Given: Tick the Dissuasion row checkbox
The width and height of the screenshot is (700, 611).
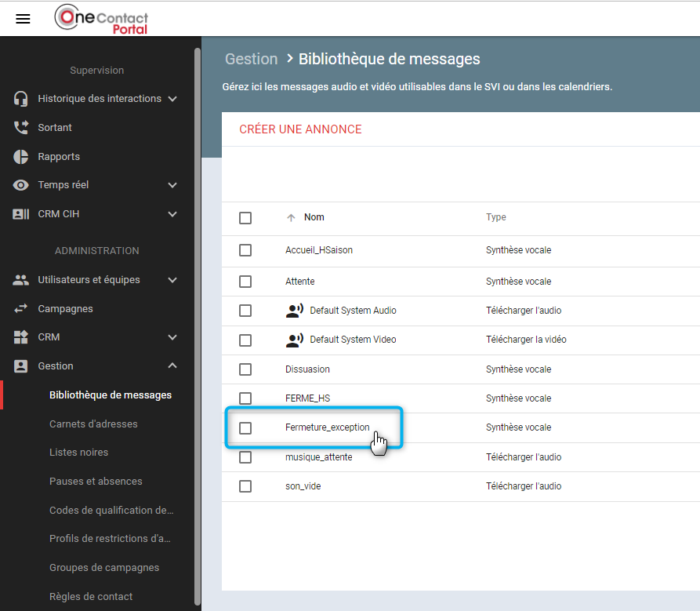Looking at the screenshot, I should 245,369.
